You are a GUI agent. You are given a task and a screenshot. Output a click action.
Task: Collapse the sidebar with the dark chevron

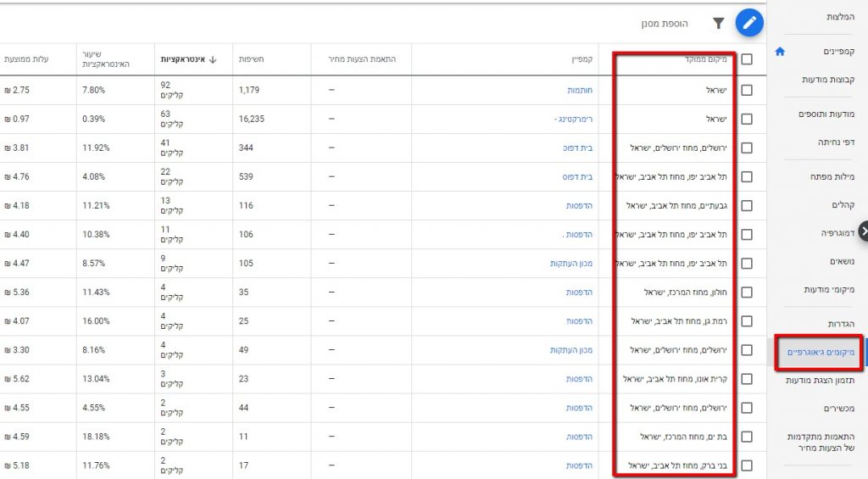862,231
